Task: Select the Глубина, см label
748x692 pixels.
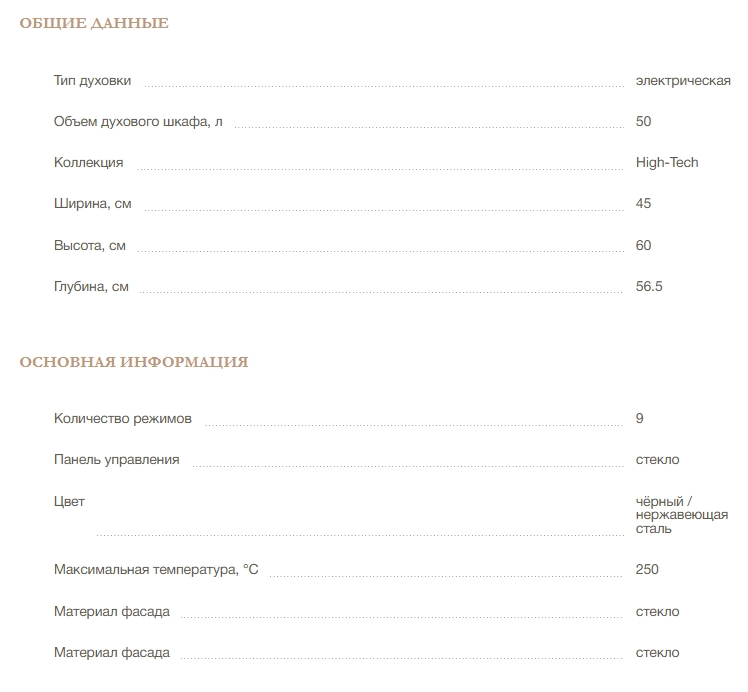Action: pos(91,286)
